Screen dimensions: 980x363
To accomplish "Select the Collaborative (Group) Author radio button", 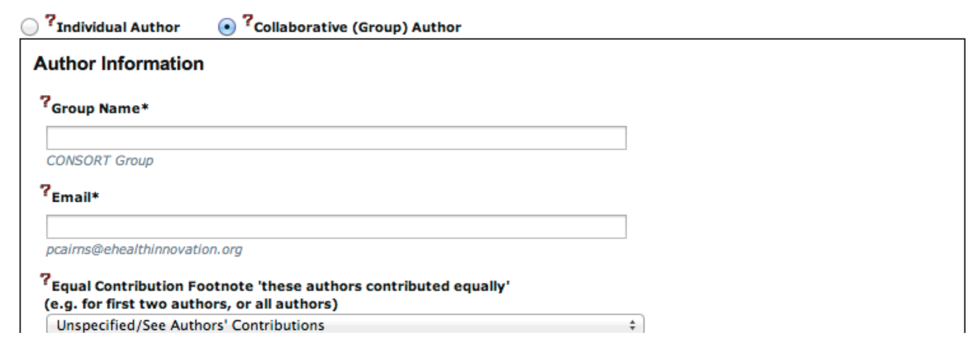I will coord(227,27).
